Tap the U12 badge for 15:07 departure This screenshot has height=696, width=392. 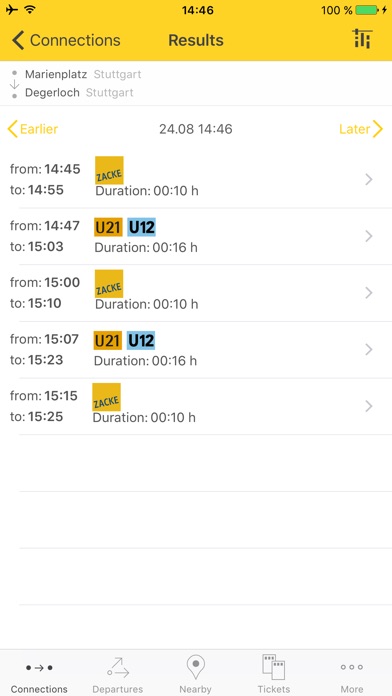pos(141,340)
